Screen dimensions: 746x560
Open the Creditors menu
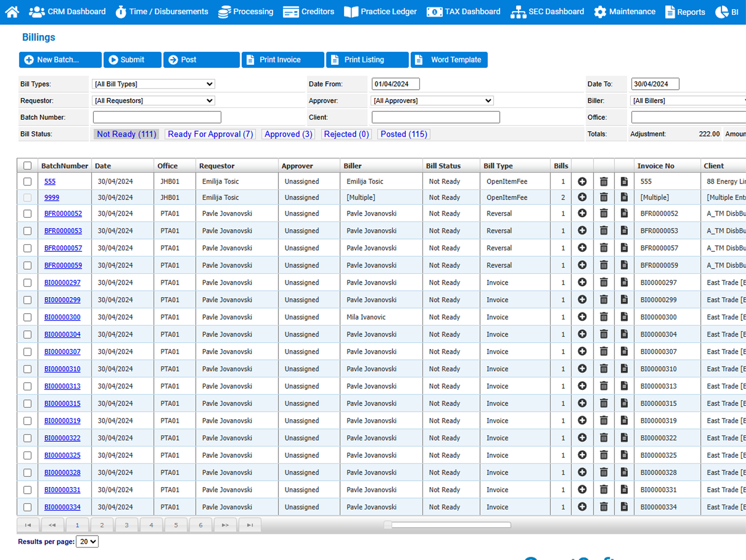[x=308, y=11]
